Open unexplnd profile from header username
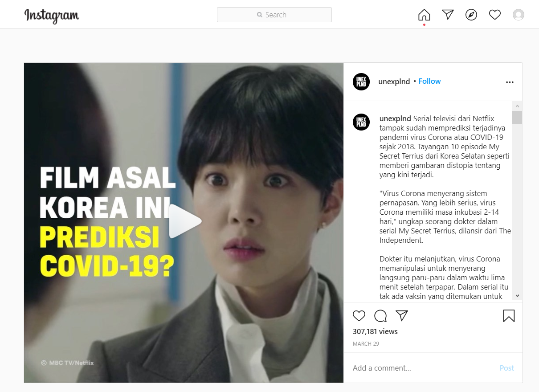The image size is (539, 392). [x=394, y=82]
